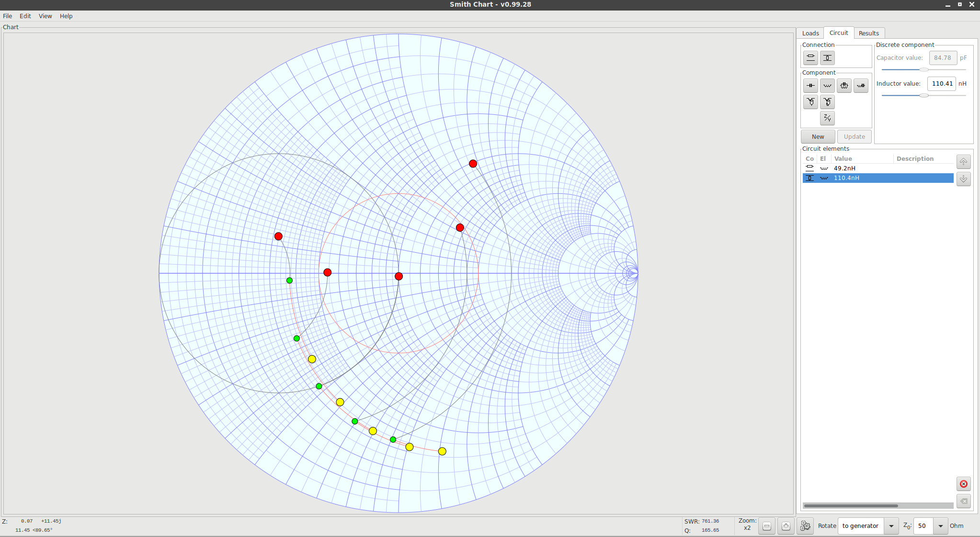The width and height of the screenshot is (980, 537).
Task: Move selected circuit element up
Action: pos(963,162)
